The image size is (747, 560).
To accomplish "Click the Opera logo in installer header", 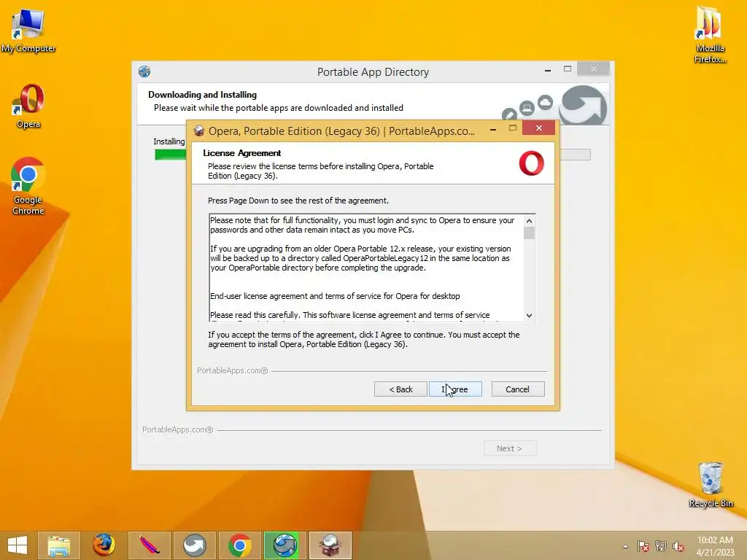I will pos(531,163).
